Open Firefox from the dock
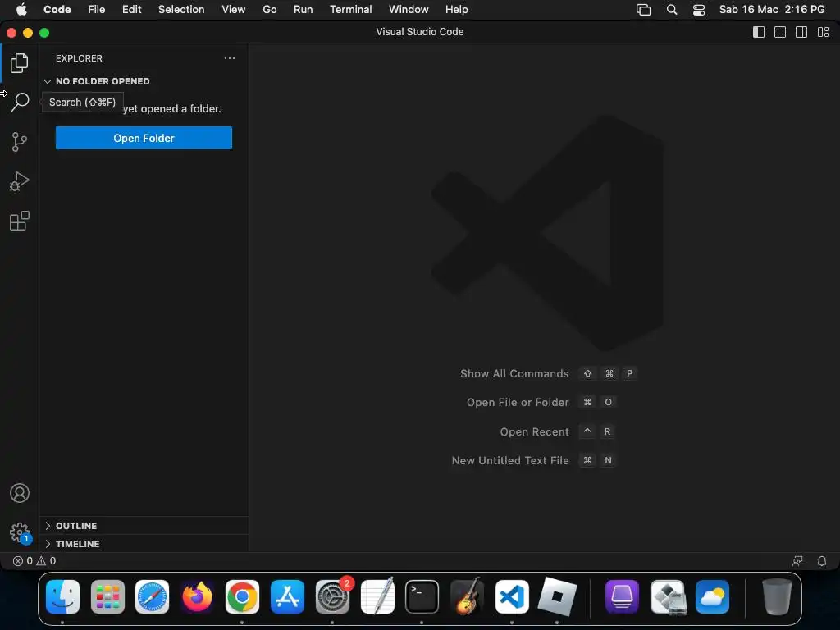 pyautogui.click(x=197, y=597)
